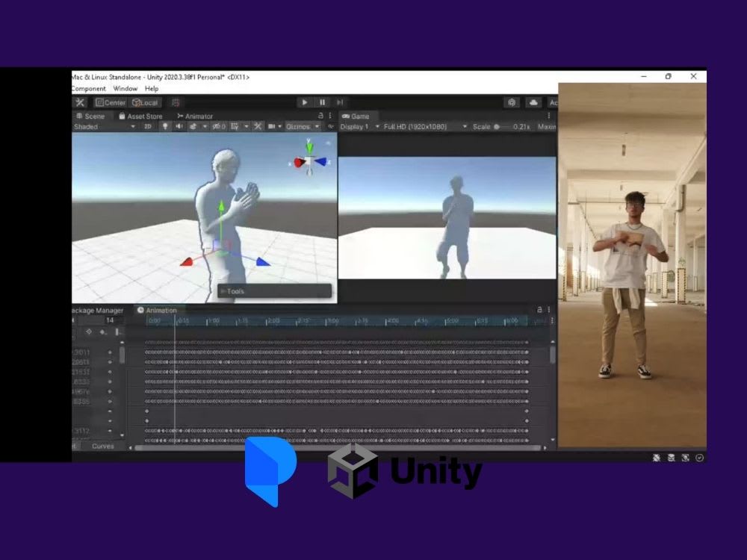Click the keyframe filter diamond icon

point(89,332)
